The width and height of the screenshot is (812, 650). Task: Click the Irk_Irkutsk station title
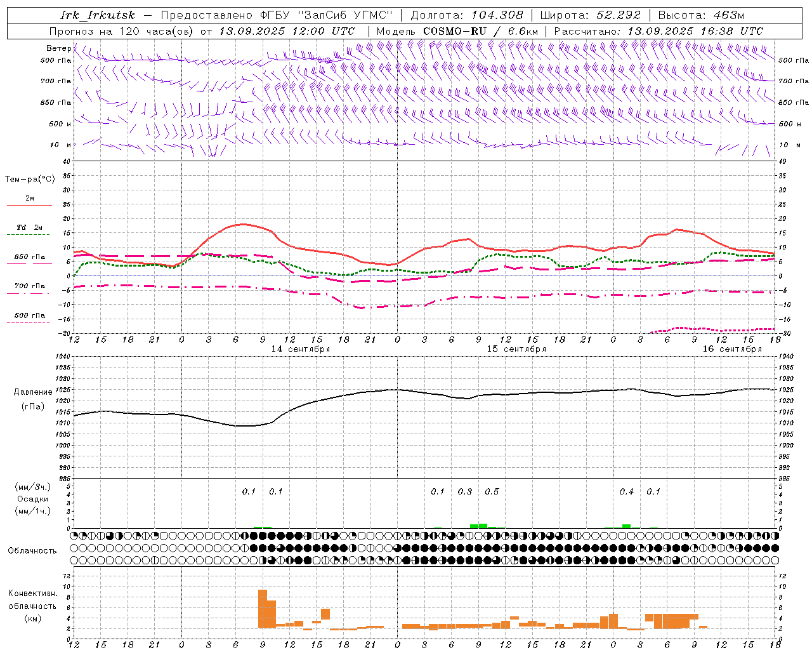click(98, 15)
